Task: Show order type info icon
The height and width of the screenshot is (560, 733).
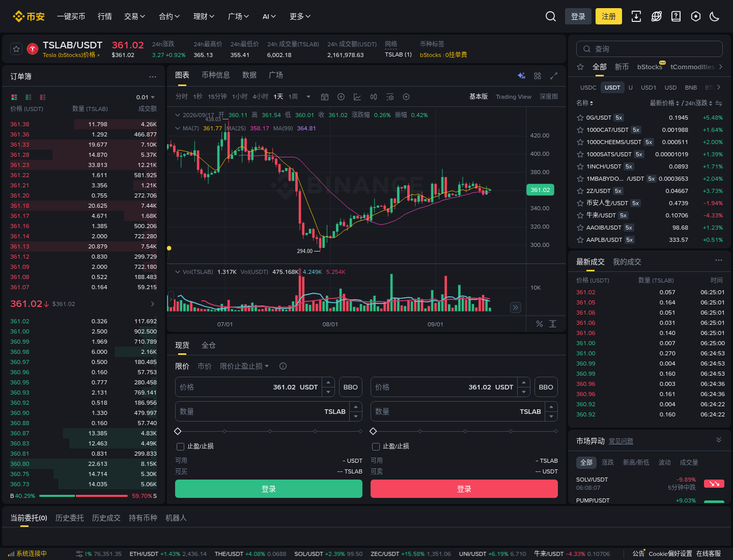Action: coord(283,366)
